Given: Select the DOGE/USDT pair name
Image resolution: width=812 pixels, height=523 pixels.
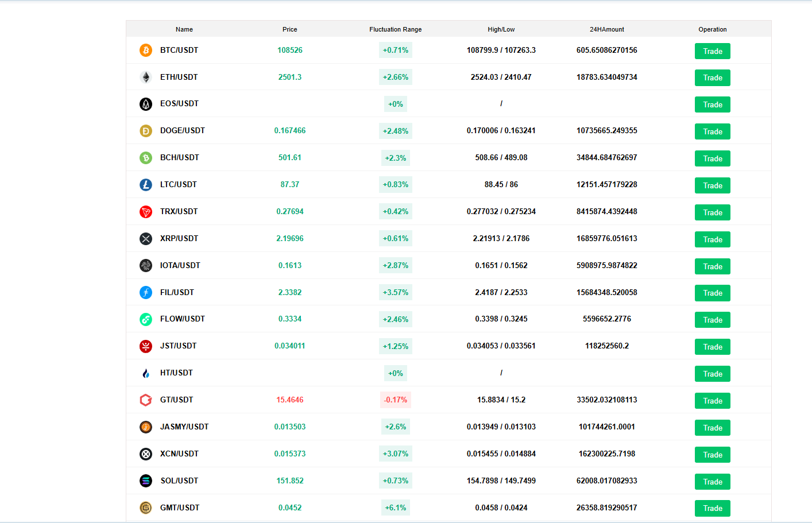Looking at the screenshot, I should tap(183, 130).
